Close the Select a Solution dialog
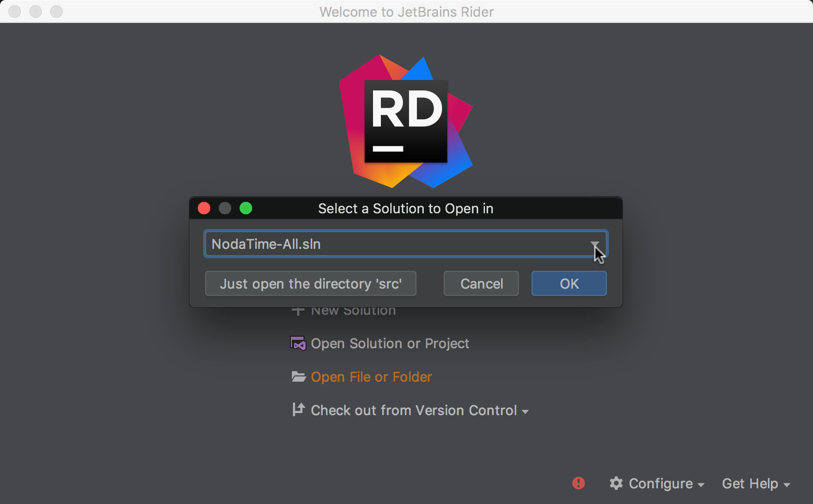 204,209
